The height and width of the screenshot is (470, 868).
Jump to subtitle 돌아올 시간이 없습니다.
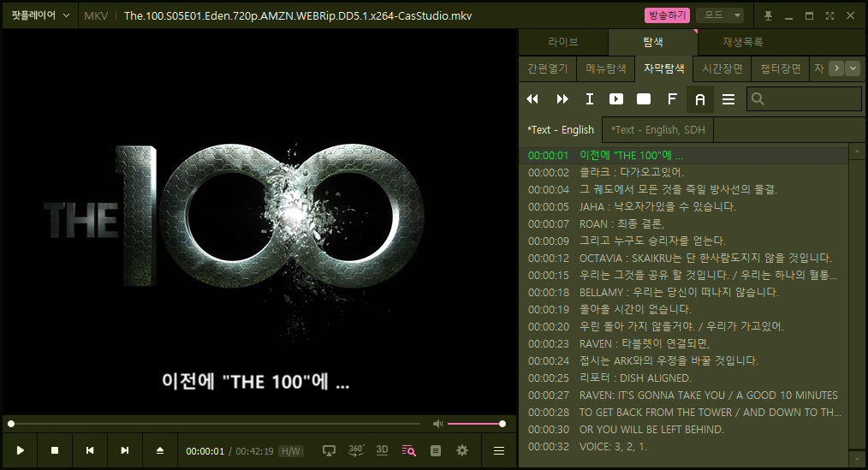click(x=684, y=309)
